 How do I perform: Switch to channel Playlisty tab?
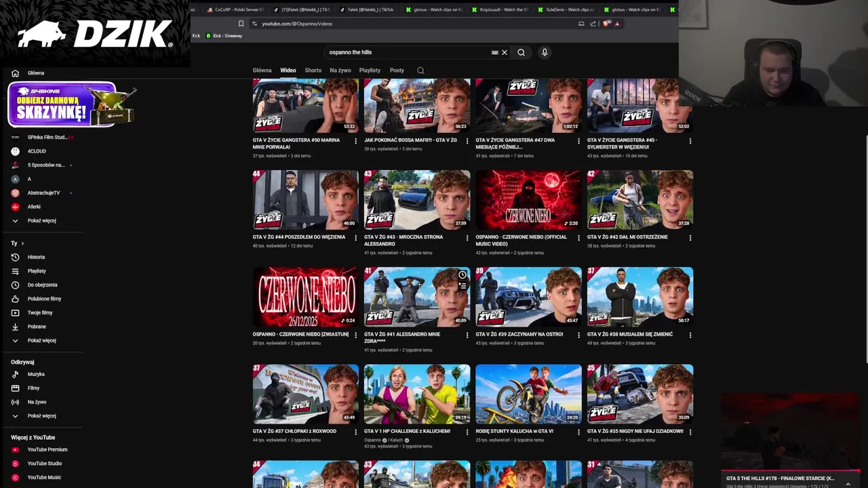[370, 70]
